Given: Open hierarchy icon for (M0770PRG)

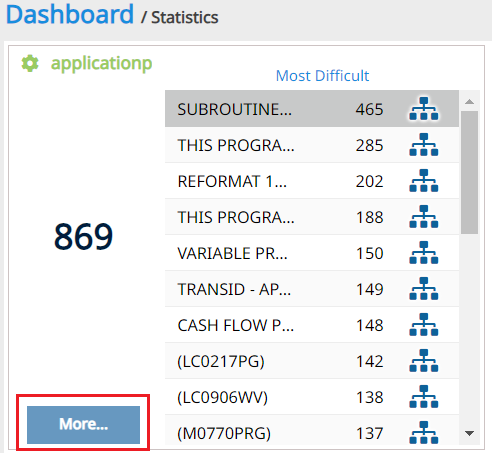Looking at the screenshot, I should point(424,433).
